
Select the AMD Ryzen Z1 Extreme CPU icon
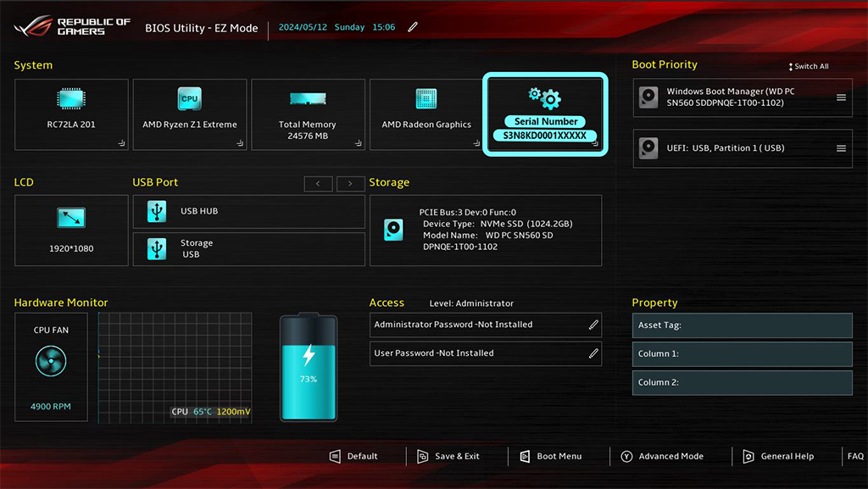189,99
